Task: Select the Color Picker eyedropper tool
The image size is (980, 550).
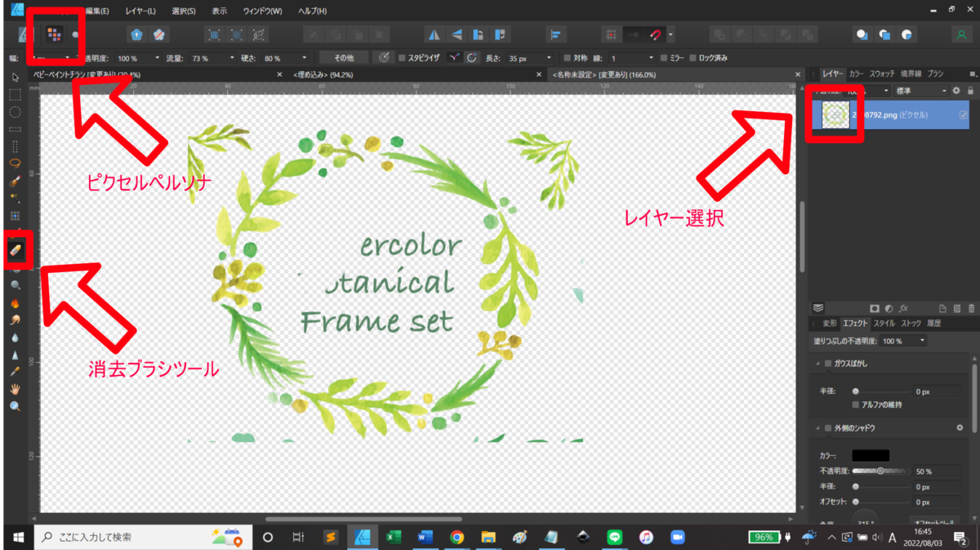Action: 15,372
